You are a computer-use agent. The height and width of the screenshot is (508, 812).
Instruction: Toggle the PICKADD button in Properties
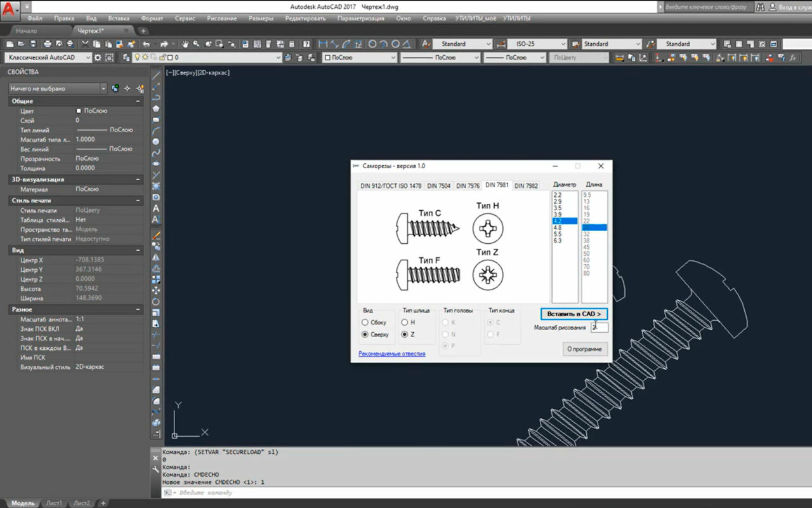coord(115,88)
